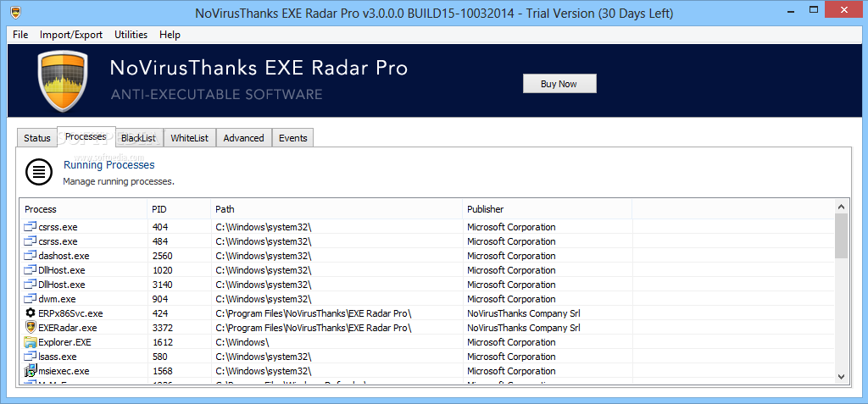Screen dimensions: 868x404
Task: Click the dwm.exe process icon
Action: pyautogui.click(x=30, y=299)
